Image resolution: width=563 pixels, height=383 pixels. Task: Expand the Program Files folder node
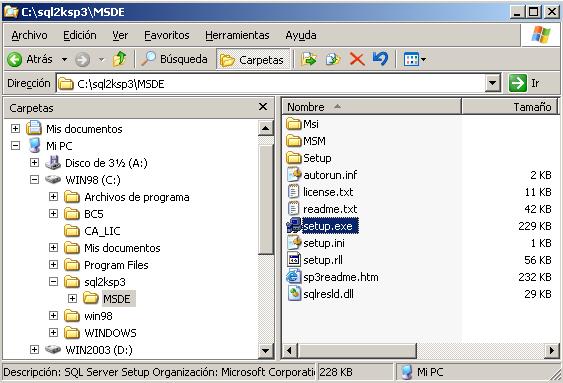click(53, 265)
